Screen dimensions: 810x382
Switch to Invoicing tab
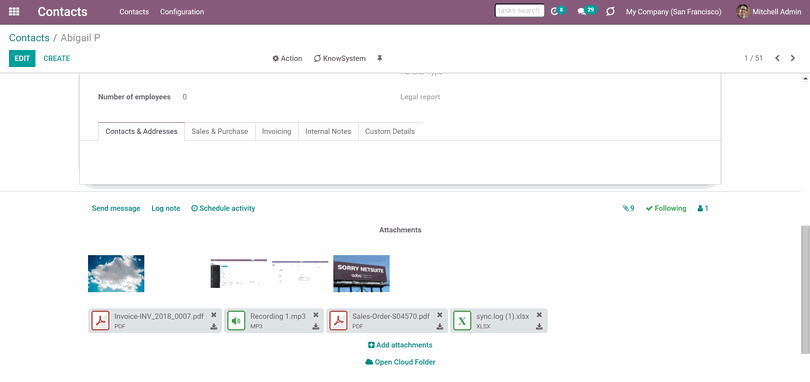click(276, 131)
